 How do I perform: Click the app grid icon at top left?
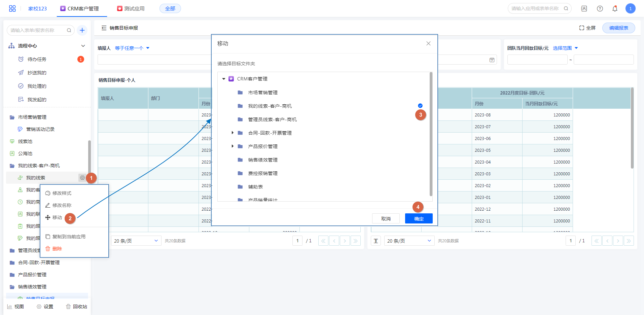click(12, 9)
